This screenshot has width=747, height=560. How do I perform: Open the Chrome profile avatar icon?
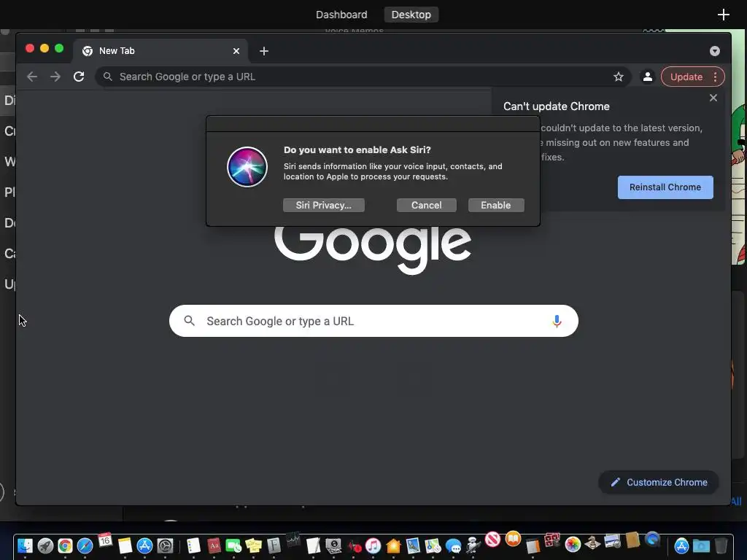click(648, 77)
